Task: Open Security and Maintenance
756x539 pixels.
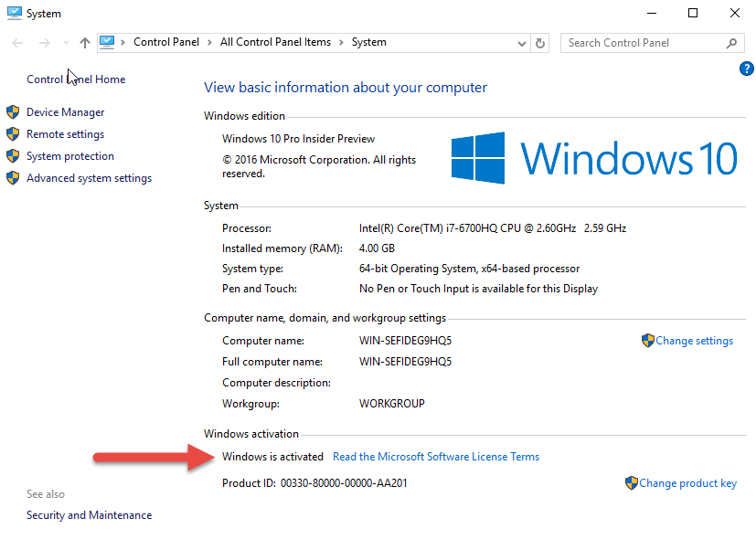Action: pos(90,515)
